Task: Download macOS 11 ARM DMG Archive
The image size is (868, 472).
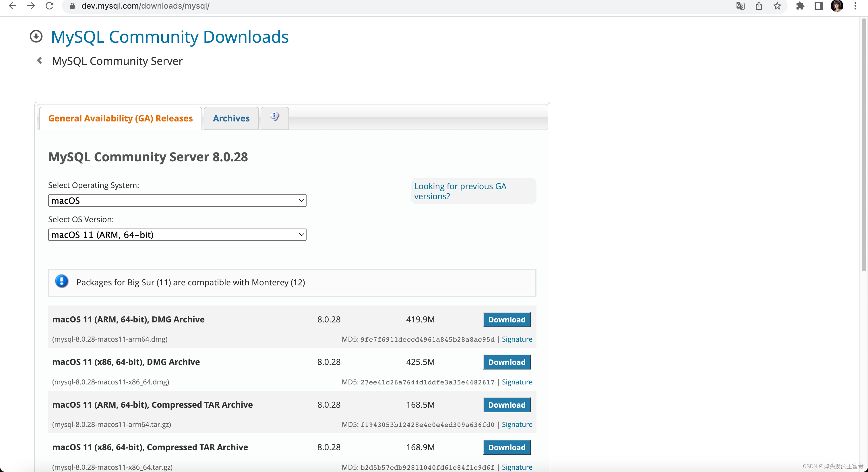Action: click(506, 320)
